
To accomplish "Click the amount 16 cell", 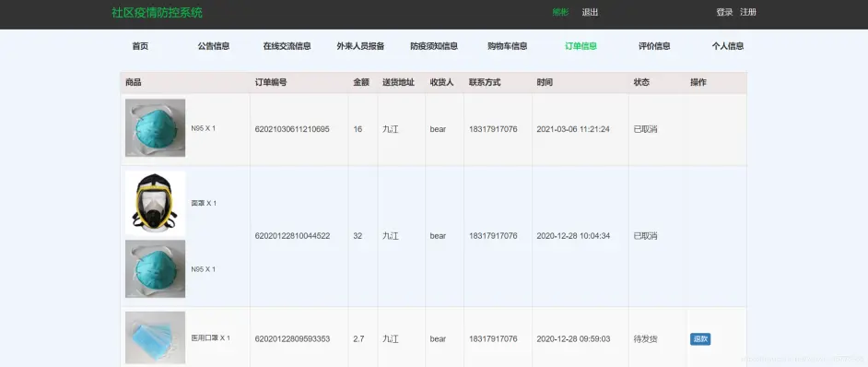I will 358,129.
